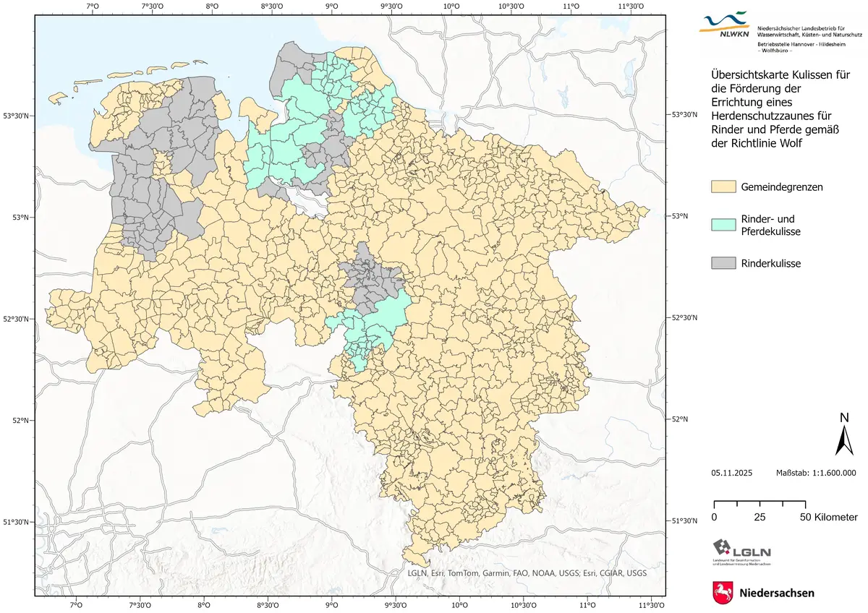Pick the beige Gemeindegrenzen legend swatch
Screen dimensions: 868x613
[723, 187]
